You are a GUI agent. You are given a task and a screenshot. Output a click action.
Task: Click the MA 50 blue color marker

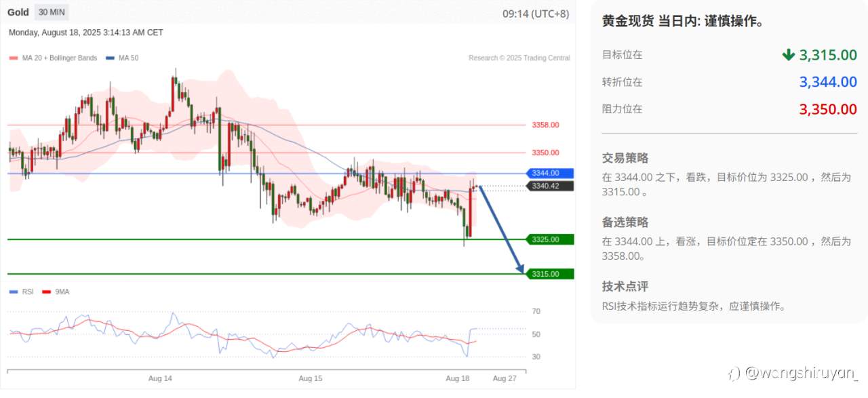[x=111, y=58]
